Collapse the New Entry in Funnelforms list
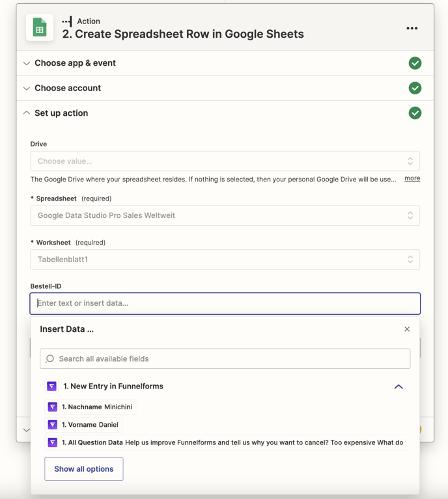 [399, 386]
